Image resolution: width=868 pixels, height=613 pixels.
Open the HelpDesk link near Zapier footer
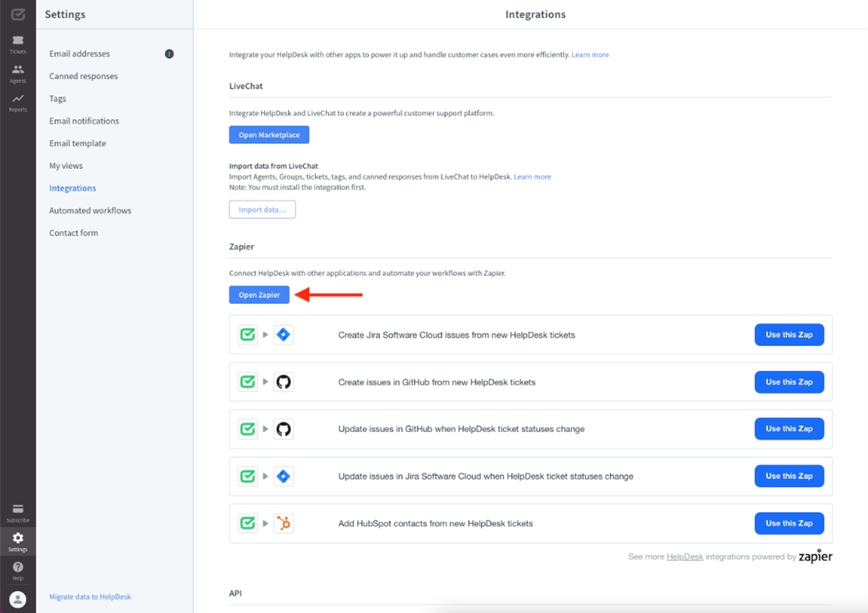point(685,557)
